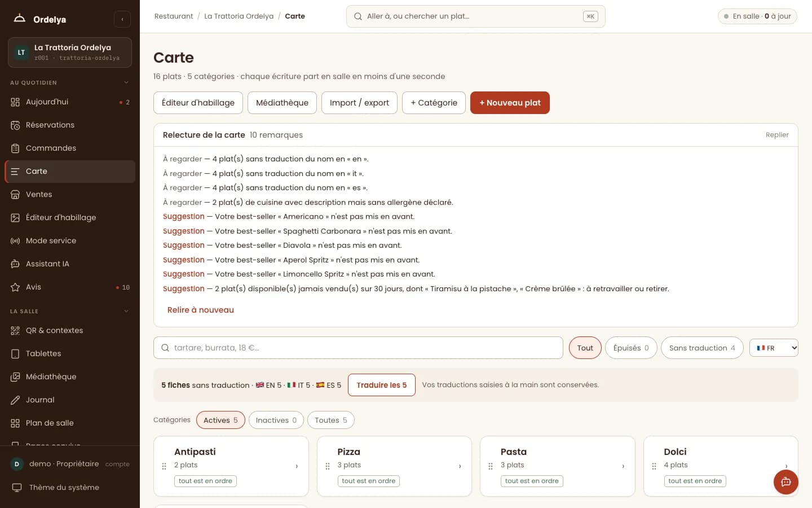Click the Assistant IA robot icon
Viewport: 812px width, 508px height.
(15, 264)
